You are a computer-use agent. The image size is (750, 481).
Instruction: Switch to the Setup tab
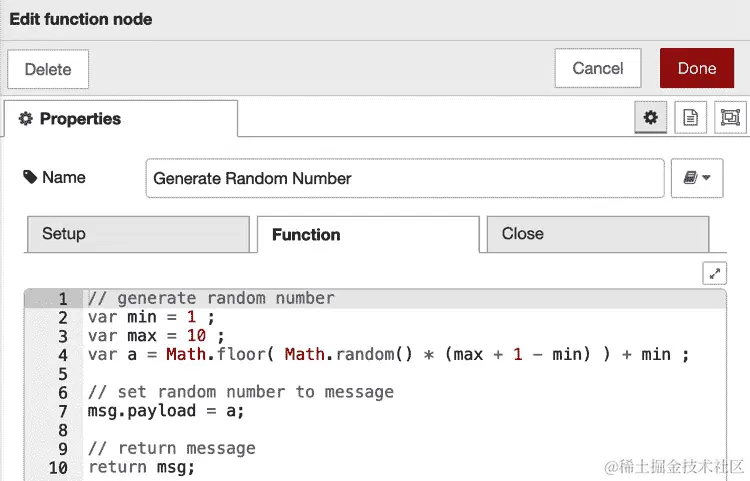click(138, 234)
